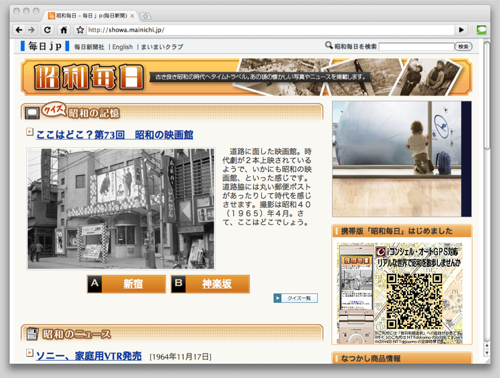
Task: Click the 検索 search button
Action: pos(463,46)
